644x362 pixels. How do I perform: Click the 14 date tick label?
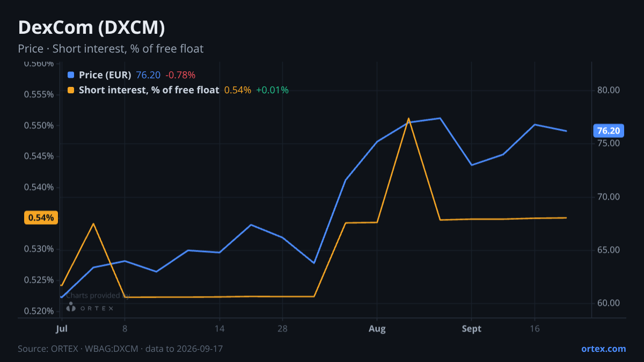[x=219, y=328]
